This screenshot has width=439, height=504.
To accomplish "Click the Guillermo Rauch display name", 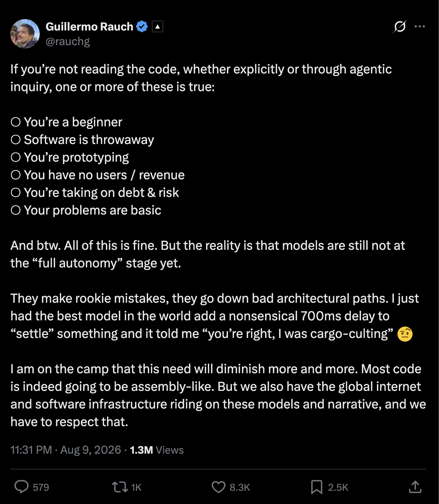I will (x=89, y=27).
